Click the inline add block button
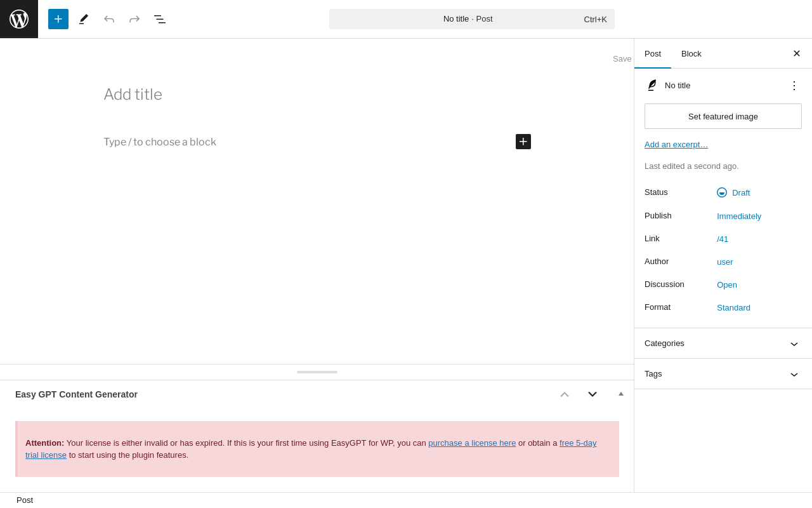Image resolution: width=812 pixels, height=508 pixels. (x=523, y=142)
